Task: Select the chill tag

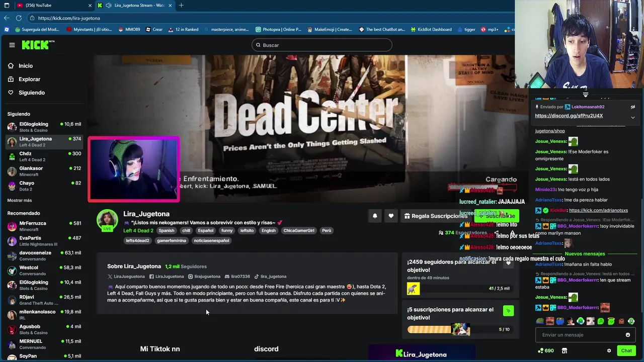Action: point(186,231)
